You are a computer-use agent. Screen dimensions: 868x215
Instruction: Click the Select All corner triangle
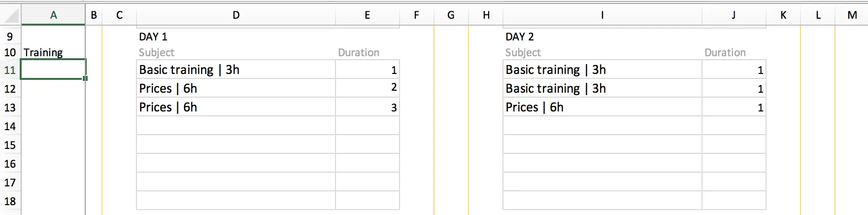(10, 15)
